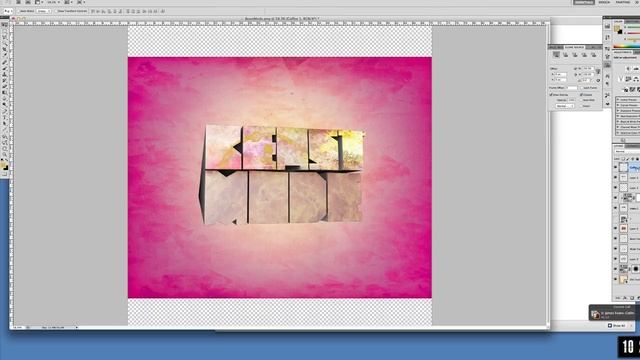Click Show All in the notification bar
The width and height of the screenshot is (640, 360).
616,326
